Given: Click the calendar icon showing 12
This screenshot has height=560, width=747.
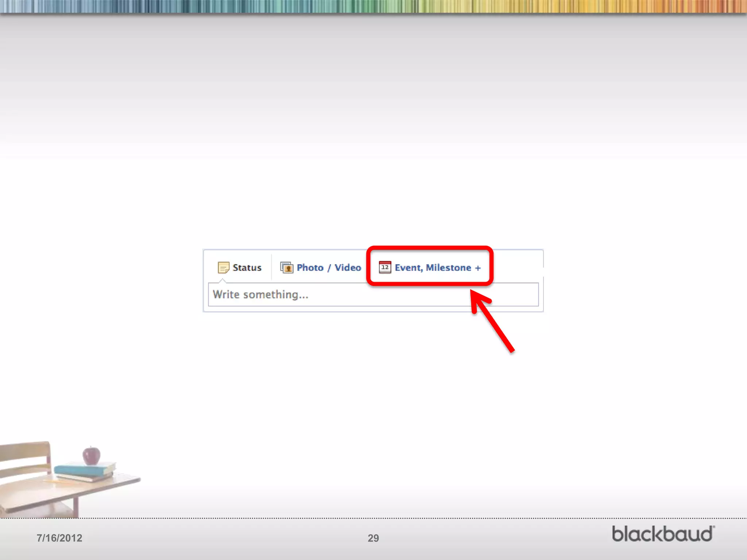Looking at the screenshot, I should tap(385, 267).
